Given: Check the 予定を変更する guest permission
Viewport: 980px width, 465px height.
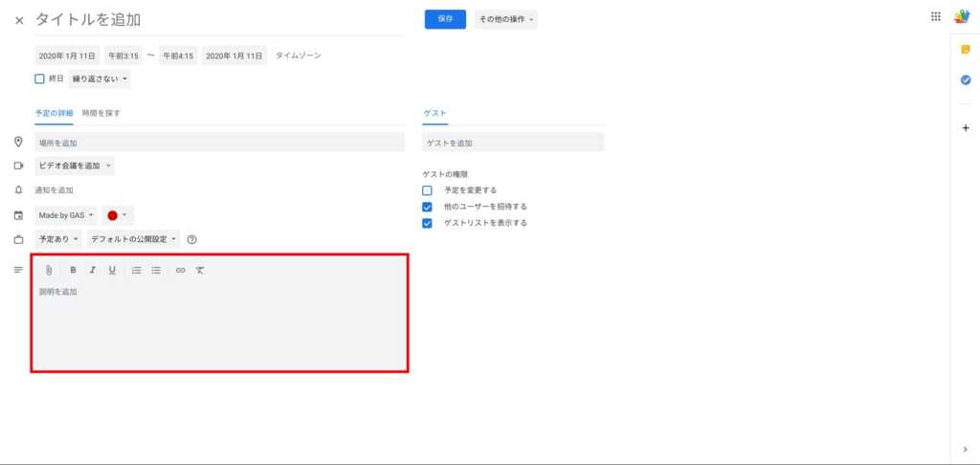Looking at the screenshot, I should click(x=427, y=190).
